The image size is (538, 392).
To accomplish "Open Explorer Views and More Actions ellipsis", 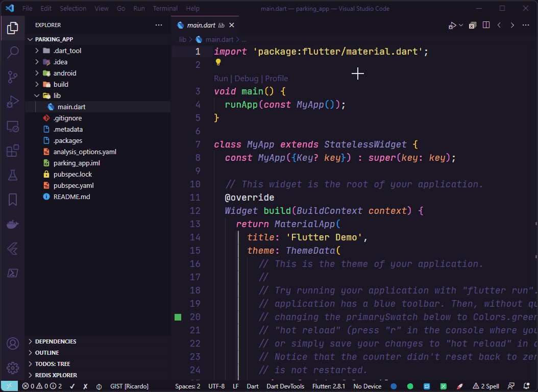I will pos(159,25).
